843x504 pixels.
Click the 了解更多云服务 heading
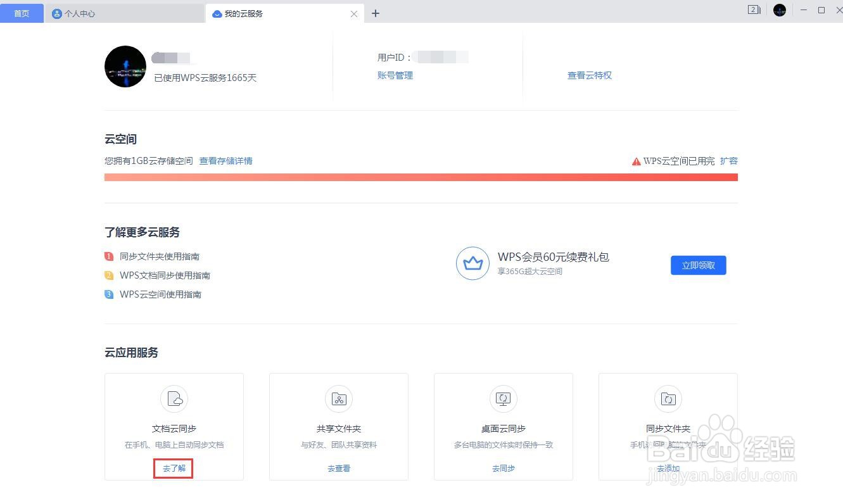coord(142,232)
